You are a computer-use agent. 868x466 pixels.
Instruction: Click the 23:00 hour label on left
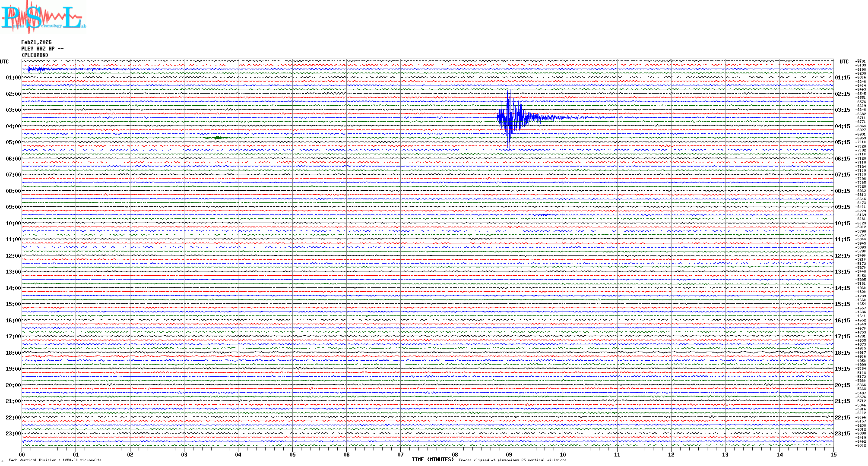[13, 434]
